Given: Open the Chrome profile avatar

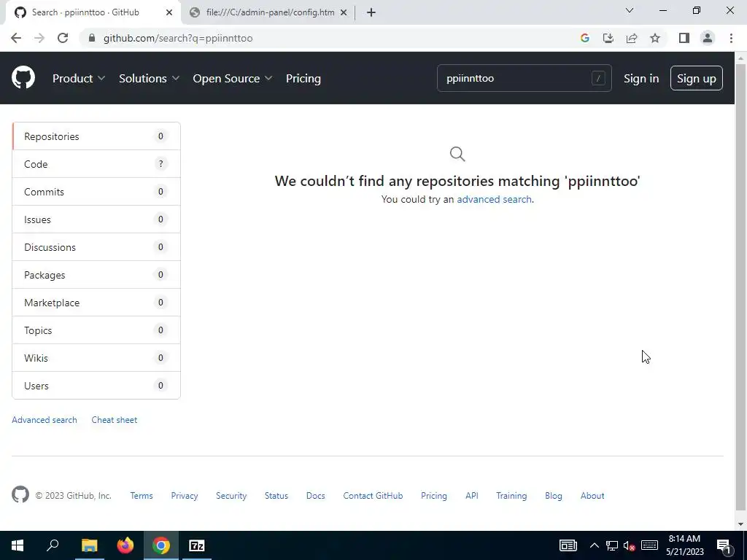Looking at the screenshot, I should click(708, 38).
